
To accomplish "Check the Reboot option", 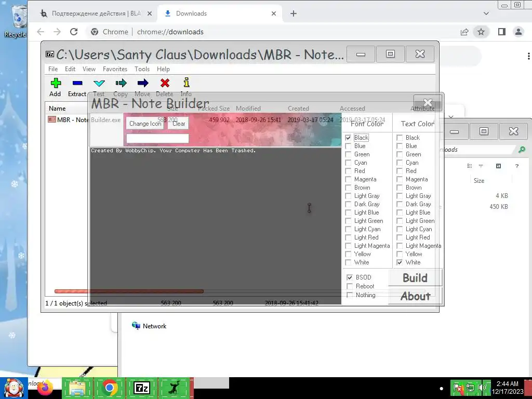I will [x=350, y=286].
